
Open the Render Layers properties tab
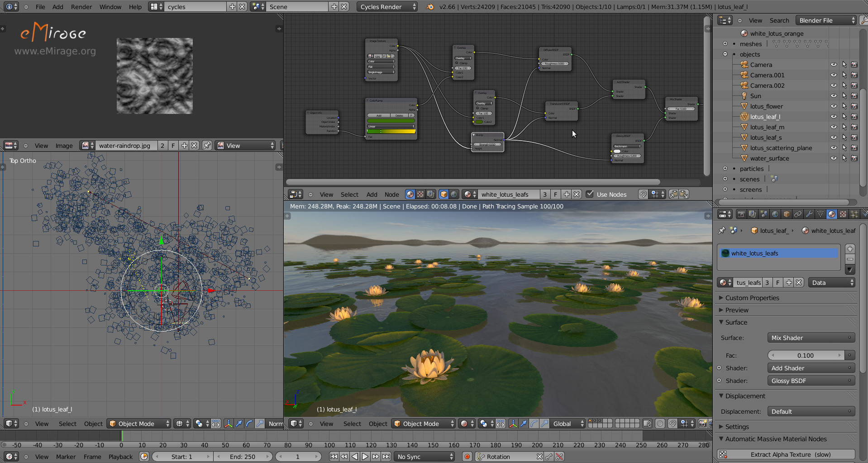click(x=752, y=214)
